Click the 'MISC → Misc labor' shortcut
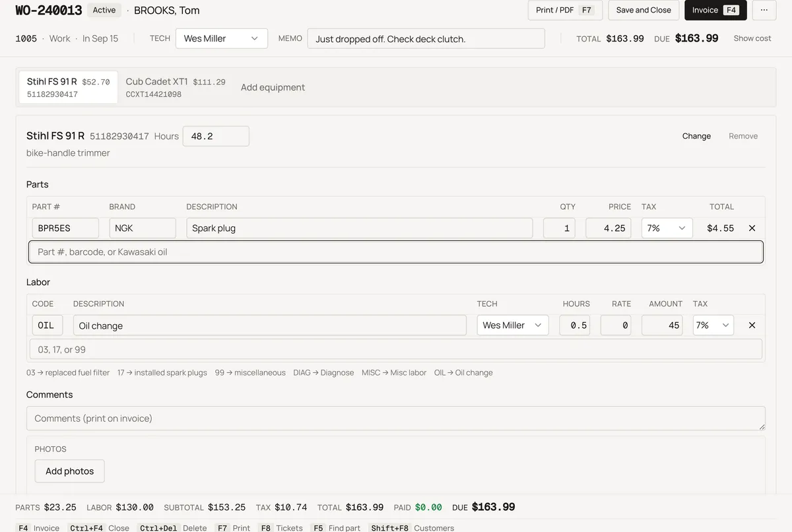792x532 pixels. pos(394,373)
